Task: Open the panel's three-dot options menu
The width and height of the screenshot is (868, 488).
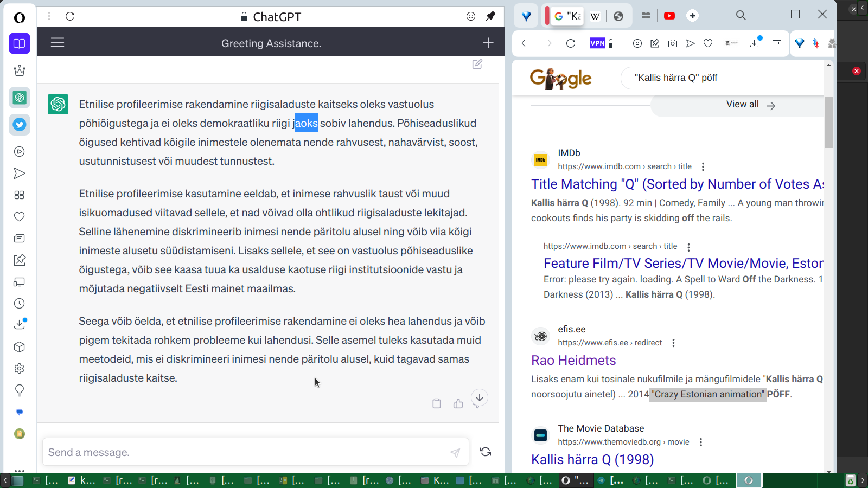Action: click(x=49, y=16)
